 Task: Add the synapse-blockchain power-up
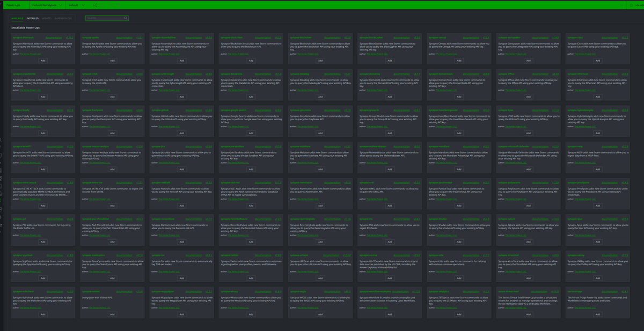(251, 61)
